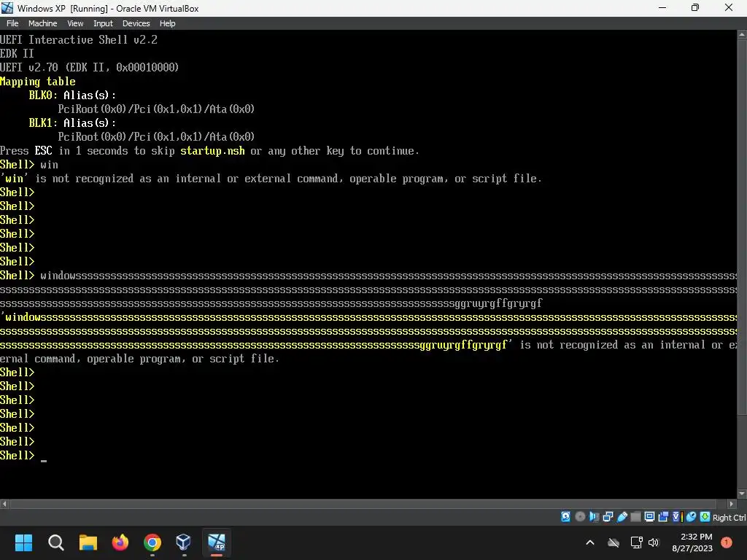Click the keyboard capture host key icon
747x560 pixels.
point(705,517)
